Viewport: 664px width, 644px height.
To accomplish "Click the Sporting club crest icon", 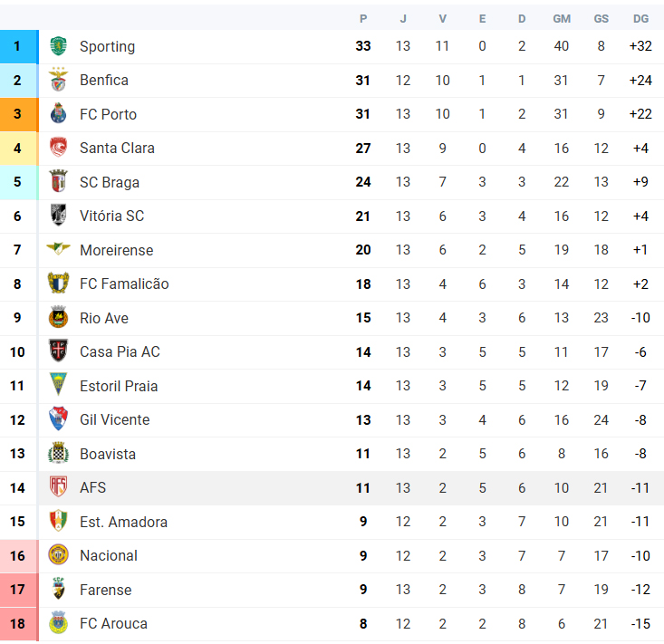I will tap(59, 46).
